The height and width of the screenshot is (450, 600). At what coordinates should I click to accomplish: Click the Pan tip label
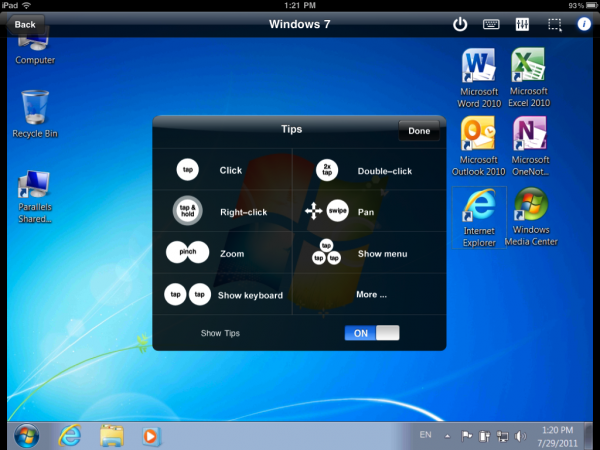tap(366, 212)
